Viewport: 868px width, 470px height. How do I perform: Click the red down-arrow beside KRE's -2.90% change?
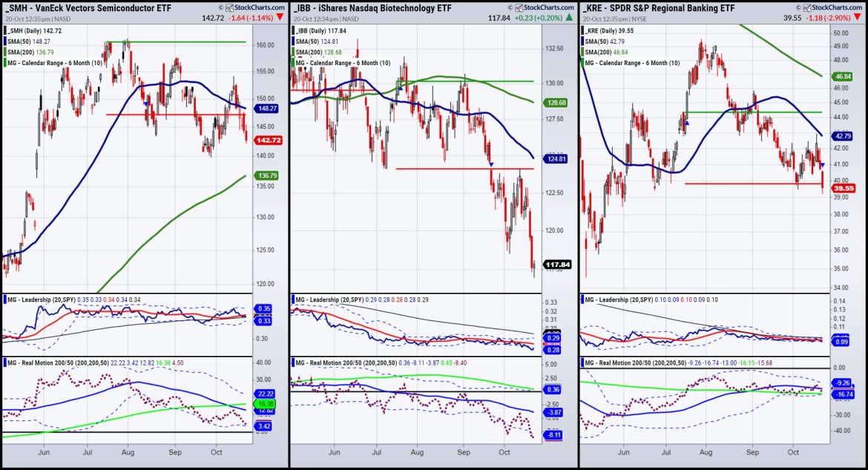point(858,17)
